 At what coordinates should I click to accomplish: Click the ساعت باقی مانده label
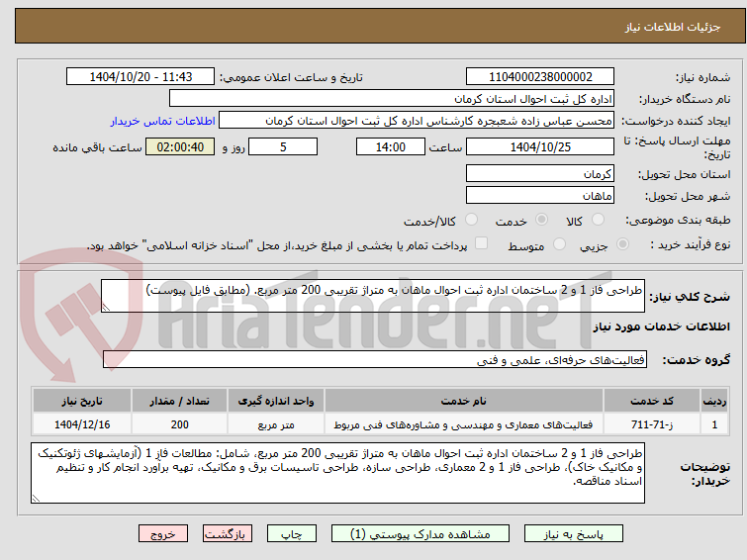(x=97, y=147)
